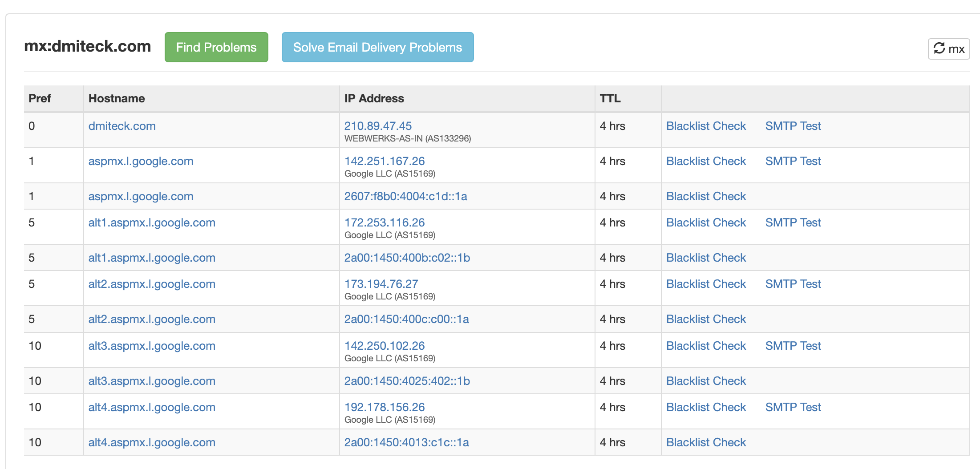Open IP address 210.89.47.45
980x469 pixels.
[378, 126]
